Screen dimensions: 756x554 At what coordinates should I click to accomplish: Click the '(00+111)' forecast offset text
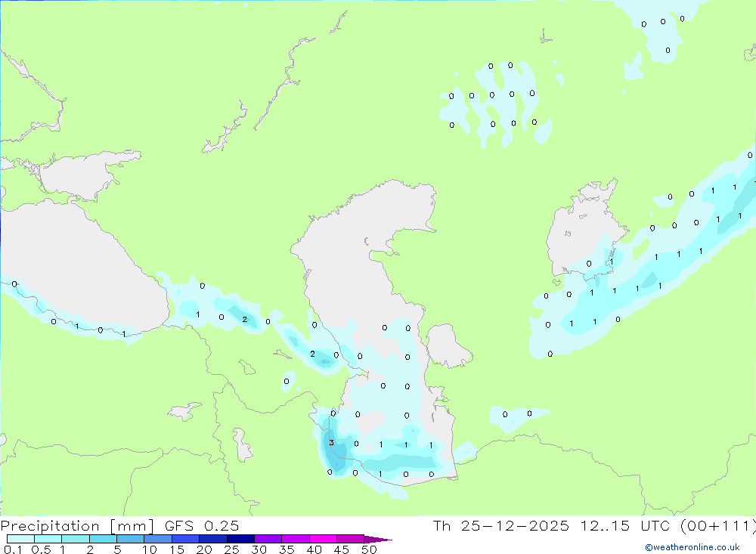(718, 526)
